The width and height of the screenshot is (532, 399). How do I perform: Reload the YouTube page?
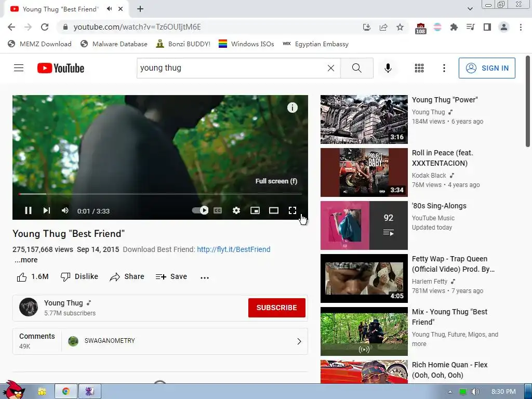[45, 27]
